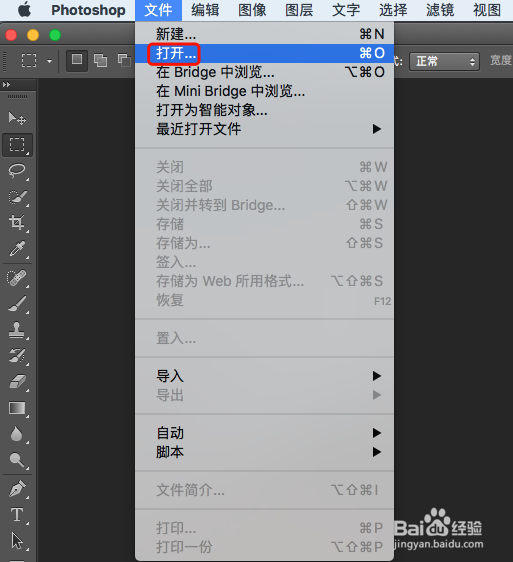Image resolution: width=513 pixels, height=562 pixels.
Task: Click the yellow minimize window button
Action: 33,35
